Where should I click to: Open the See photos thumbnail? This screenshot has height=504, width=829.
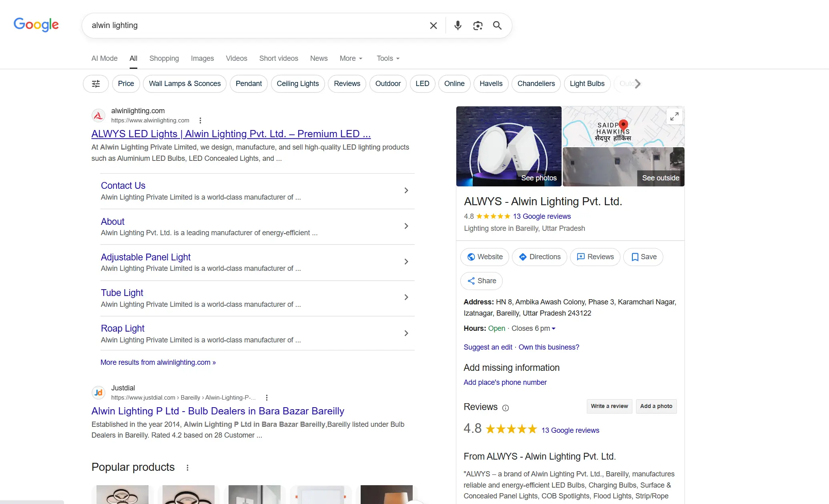(x=508, y=146)
